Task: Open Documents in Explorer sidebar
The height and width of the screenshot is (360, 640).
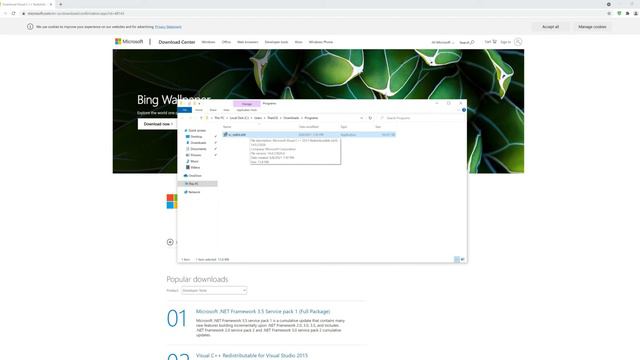Action: [x=198, y=149]
